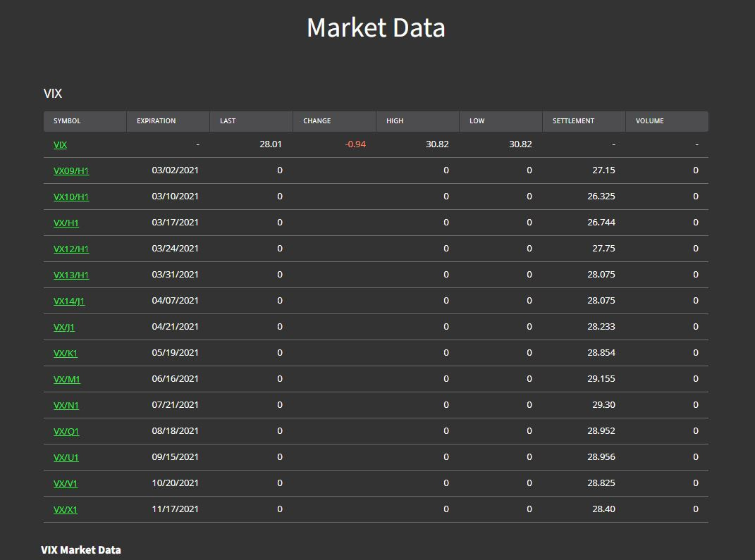The image size is (755, 560).
Task: Click the 10/20/2021 expiration date
Action: [x=176, y=483]
